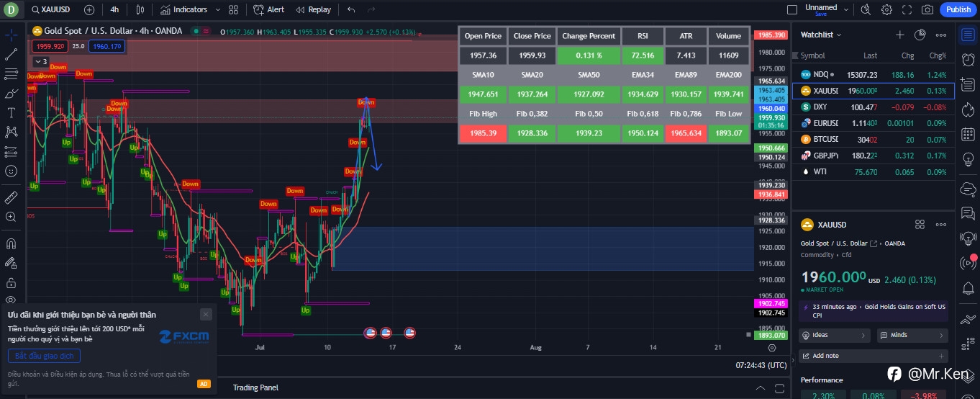Take a chart snapshot with camera icon
The image size is (980, 399).
pos(927,9)
